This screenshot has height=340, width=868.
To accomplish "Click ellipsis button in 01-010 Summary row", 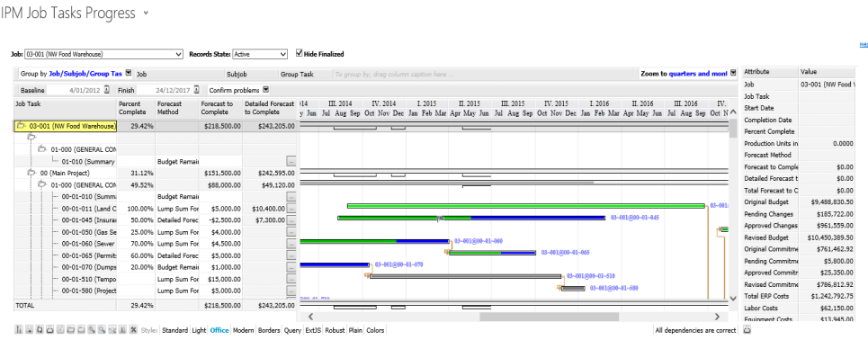I will click(x=291, y=162).
